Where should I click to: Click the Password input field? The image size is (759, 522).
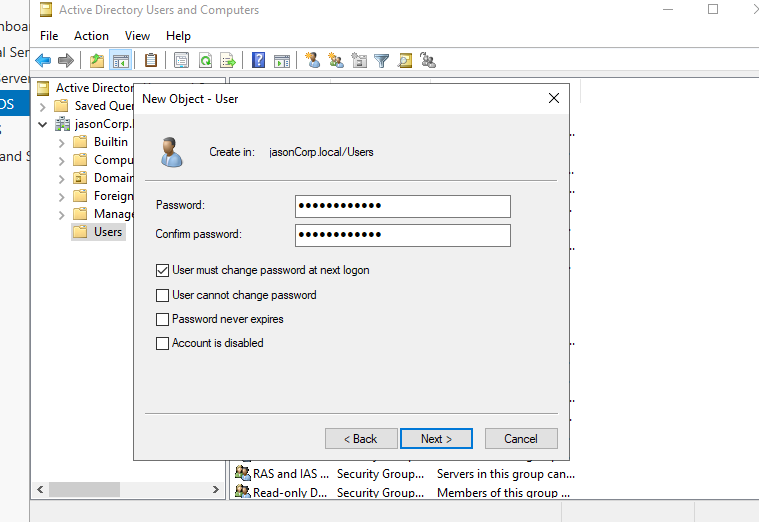[403, 206]
